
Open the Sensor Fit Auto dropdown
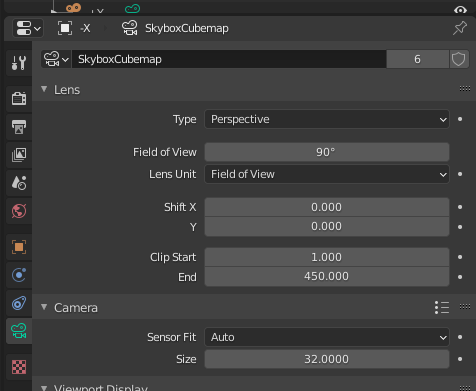[x=327, y=337]
